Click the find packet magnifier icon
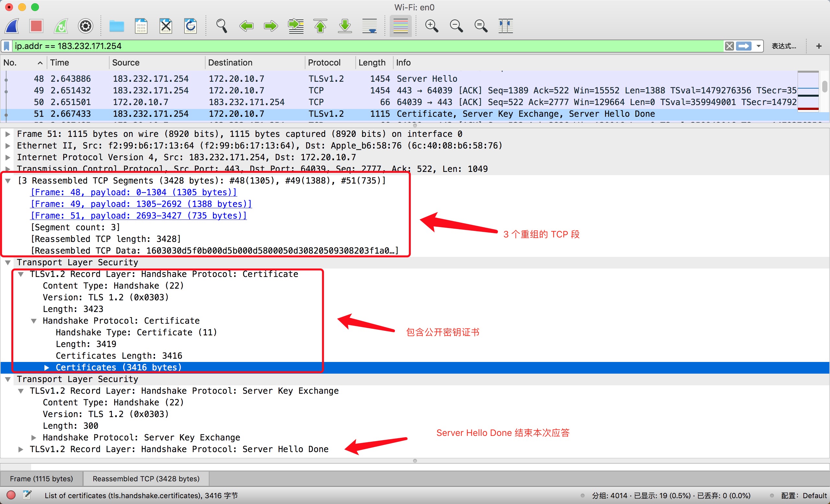The height and width of the screenshot is (504, 830). [221, 26]
